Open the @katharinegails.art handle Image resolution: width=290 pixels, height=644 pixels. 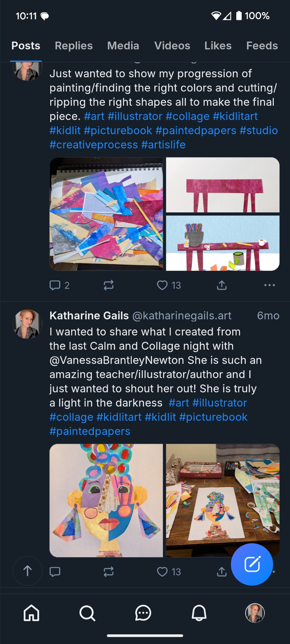(182, 316)
